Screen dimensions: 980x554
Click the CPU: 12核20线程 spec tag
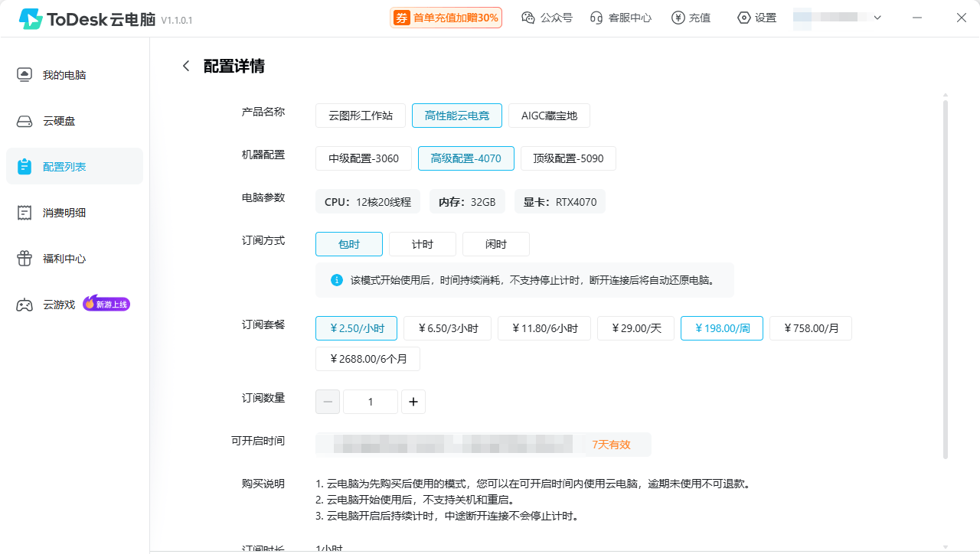pyautogui.click(x=367, y=202)
